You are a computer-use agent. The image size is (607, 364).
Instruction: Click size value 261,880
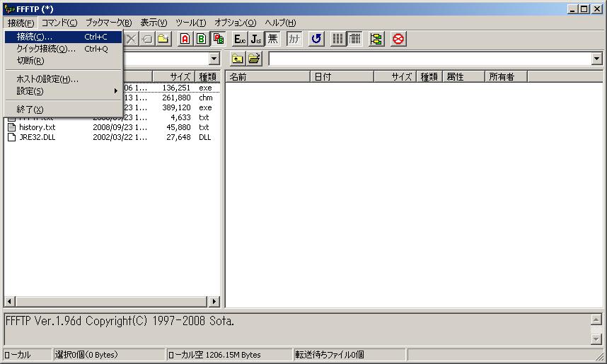(x=176, y=98)
